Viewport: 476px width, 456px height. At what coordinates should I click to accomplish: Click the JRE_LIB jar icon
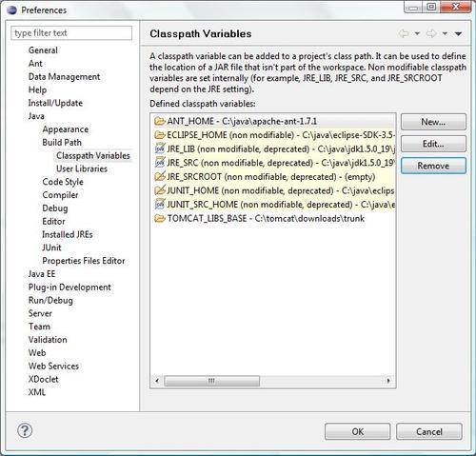160,149
